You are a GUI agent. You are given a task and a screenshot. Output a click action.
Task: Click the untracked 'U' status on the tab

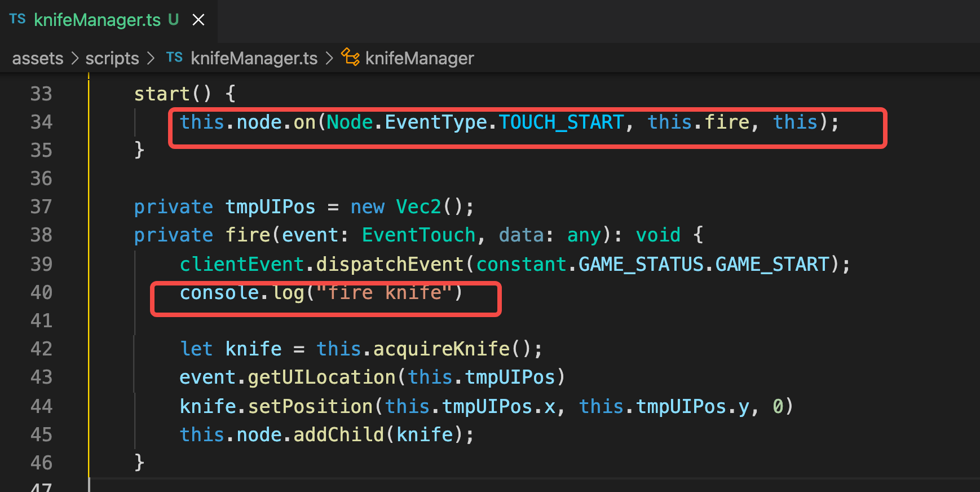(174, 20)
